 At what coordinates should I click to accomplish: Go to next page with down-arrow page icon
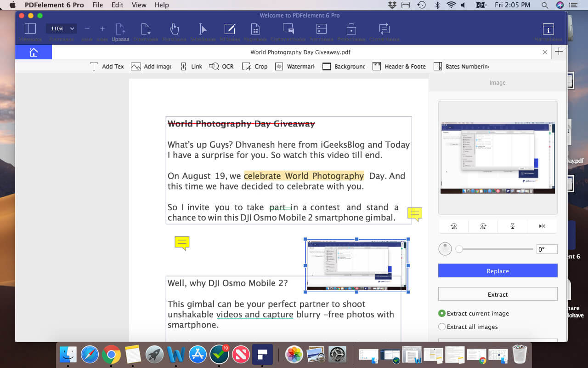(x=146, y=29)
